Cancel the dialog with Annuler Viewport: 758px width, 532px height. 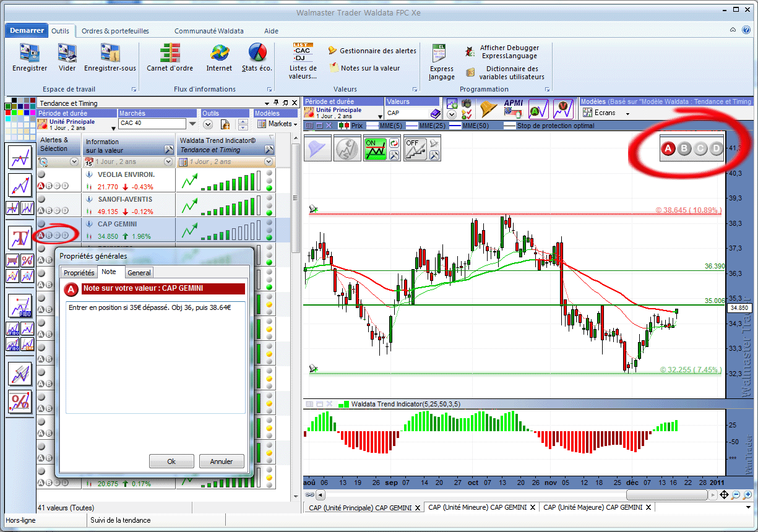[222, 461]
